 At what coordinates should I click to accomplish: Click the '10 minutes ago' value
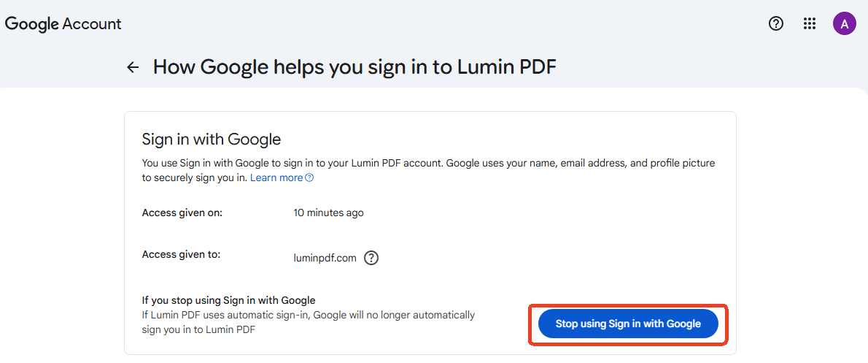(328, 213)
